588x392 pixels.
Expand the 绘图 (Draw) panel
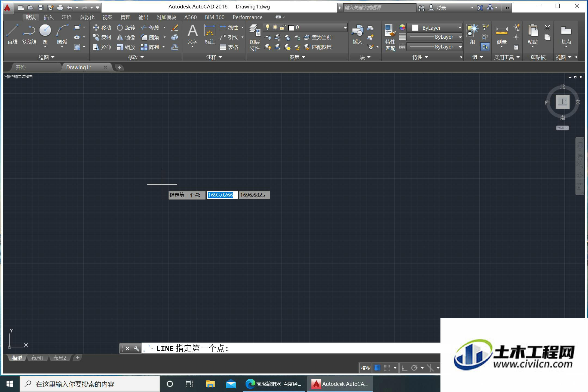pyautogui.click(x=47, y=57)
